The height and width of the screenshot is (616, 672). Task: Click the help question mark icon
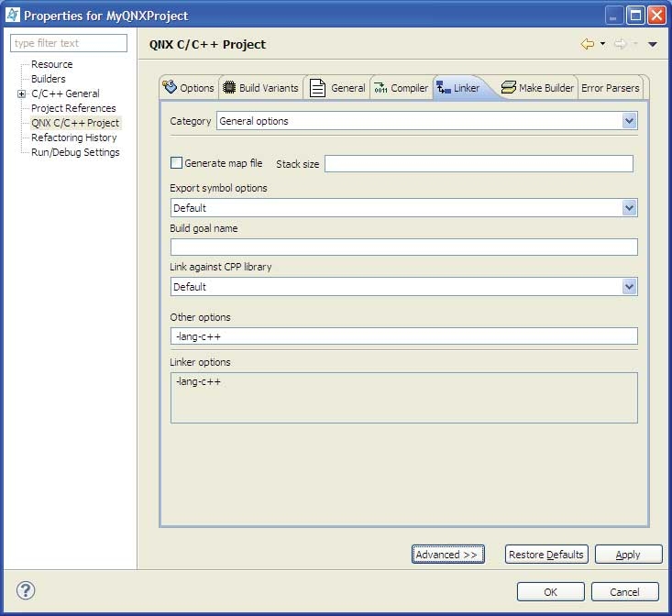25,590
